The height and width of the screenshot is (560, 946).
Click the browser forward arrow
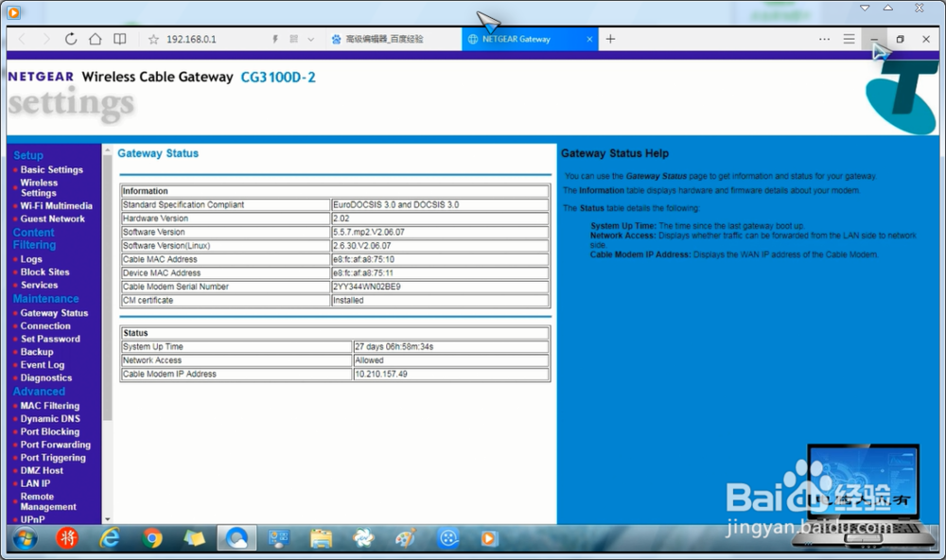click(45, 39)
